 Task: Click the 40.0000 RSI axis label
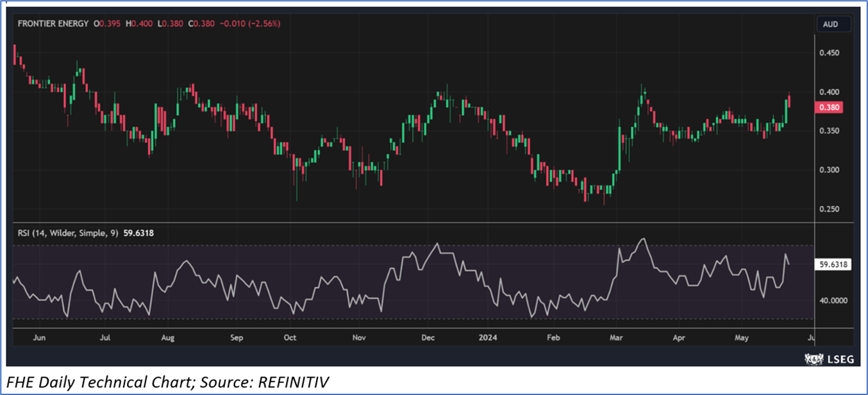point(833,300)
